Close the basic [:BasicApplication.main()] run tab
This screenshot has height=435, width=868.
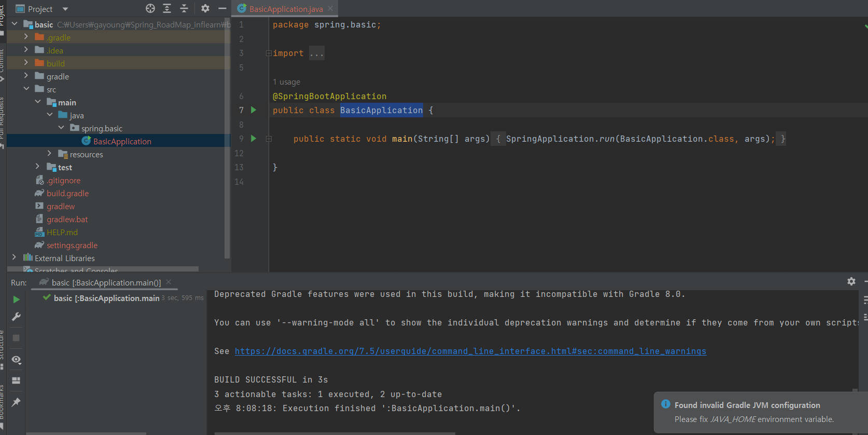pos(169,282)
